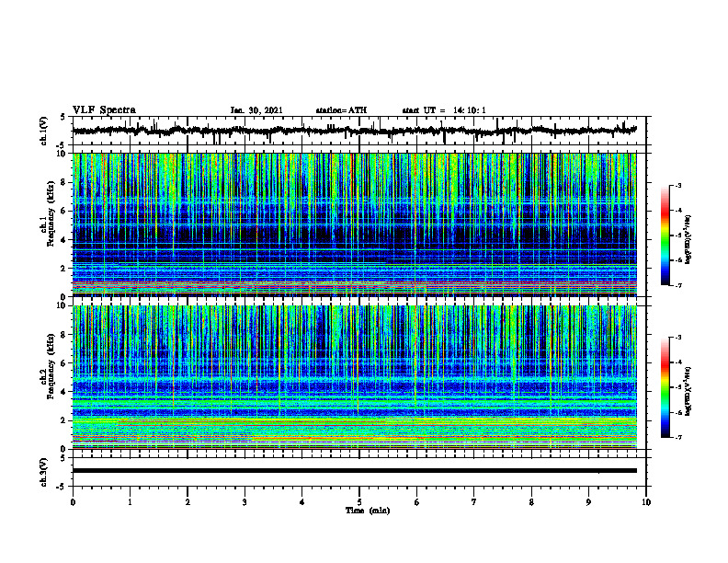Viewport: 728px width, 563px height.
Task: Click time axis tick label "1"
Action: [x=130, y=502]
